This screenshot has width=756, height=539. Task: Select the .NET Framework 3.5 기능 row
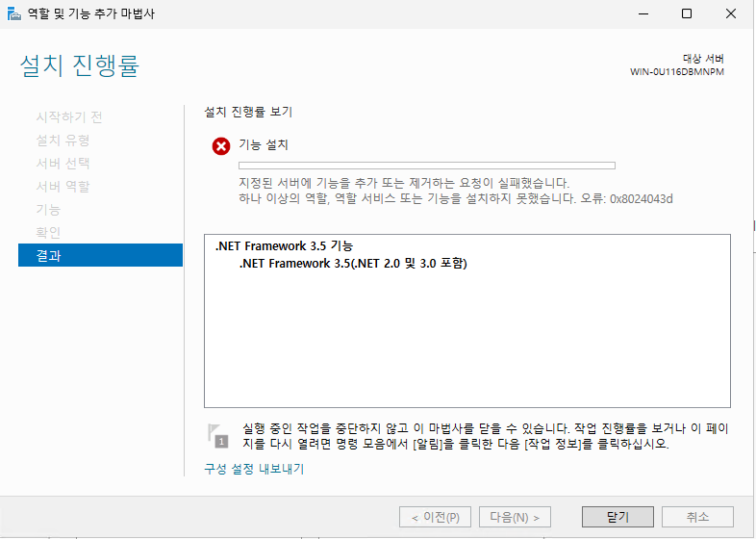[x=284, y=246]
